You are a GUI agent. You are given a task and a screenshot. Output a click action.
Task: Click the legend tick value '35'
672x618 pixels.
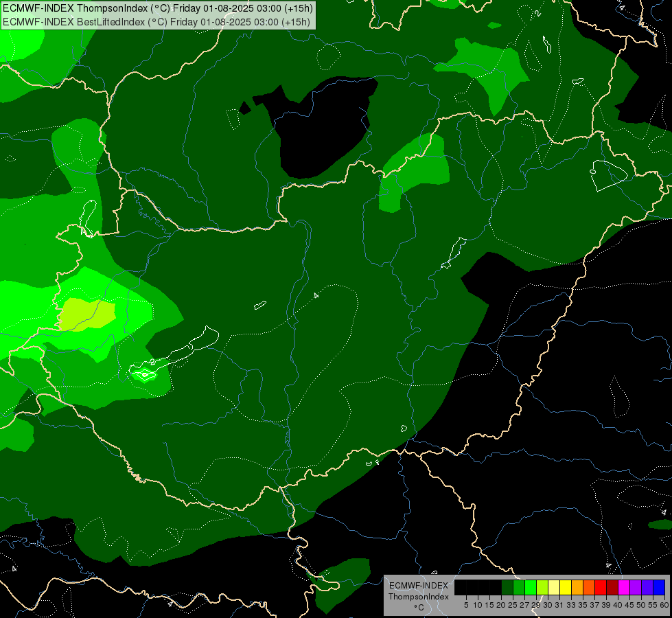583,605
